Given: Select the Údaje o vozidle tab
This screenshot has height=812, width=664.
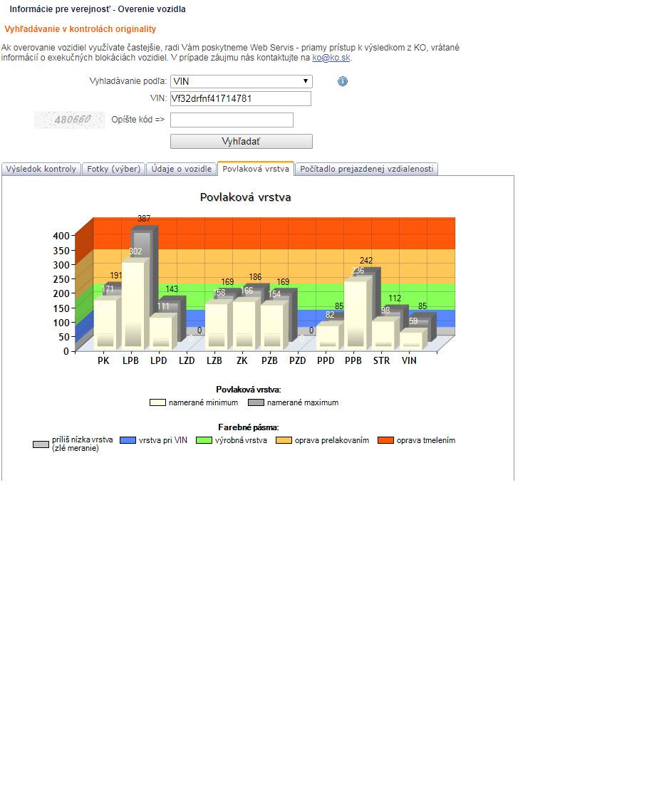Looking at the screenshot, I should [x=181, y=169].
